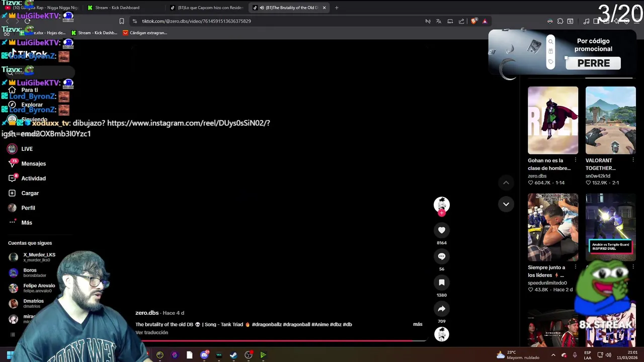The height and width of the screenshot is (362, 644).
Task: Open comments on the video (56)
Action: coord(441,256)
